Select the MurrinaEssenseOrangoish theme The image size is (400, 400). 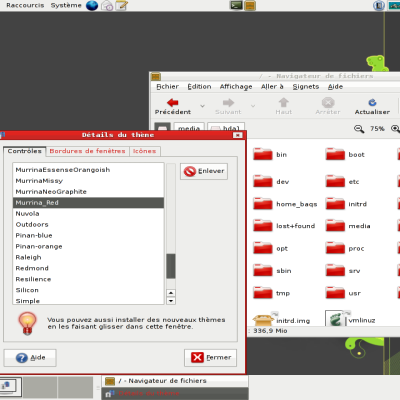(88, 170)
